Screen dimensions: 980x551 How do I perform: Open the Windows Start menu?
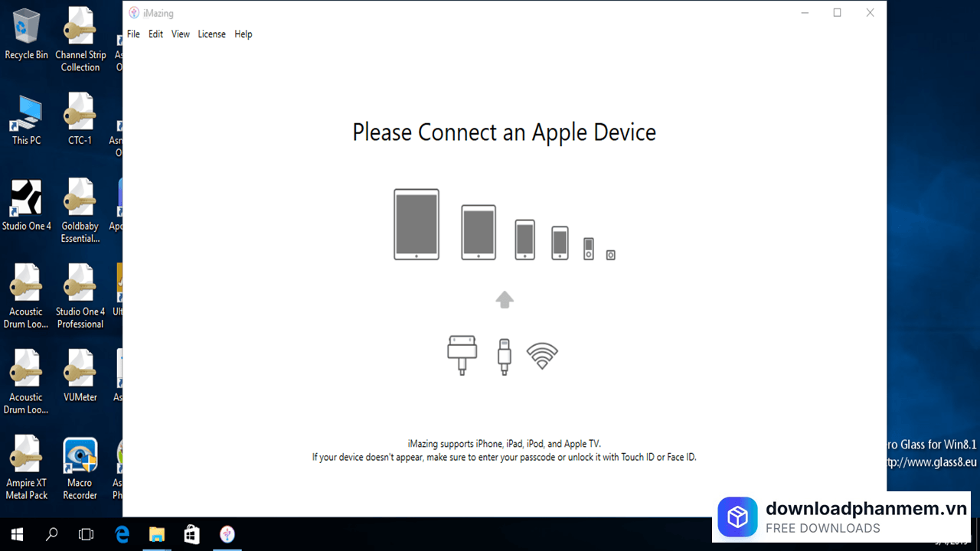click(x=17, y=534)
